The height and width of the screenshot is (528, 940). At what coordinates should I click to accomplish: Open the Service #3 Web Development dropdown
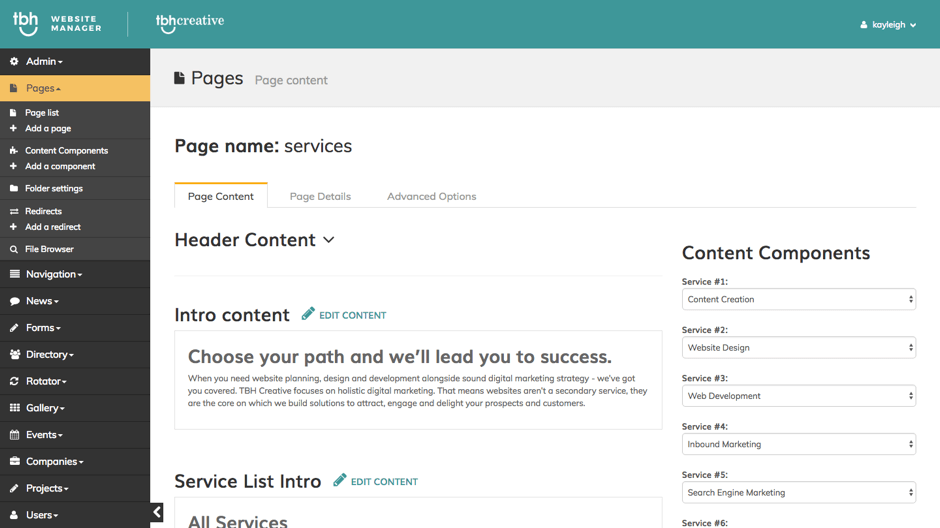click(x=799, y=396)
